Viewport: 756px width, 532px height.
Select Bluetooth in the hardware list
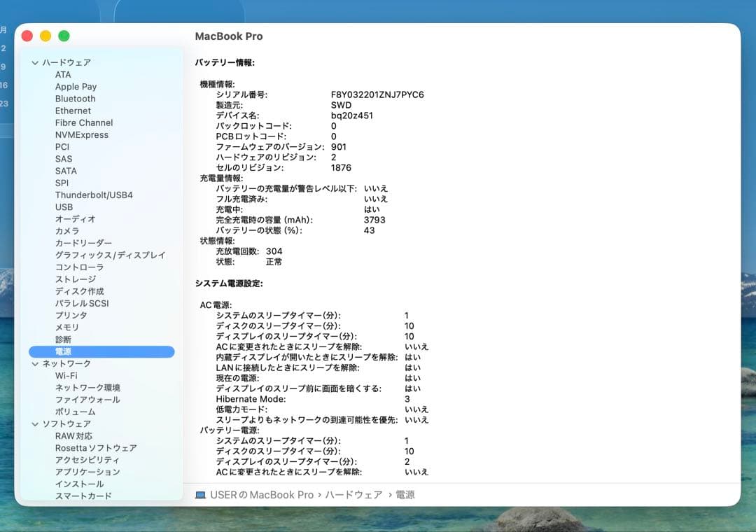click(75, 99)
